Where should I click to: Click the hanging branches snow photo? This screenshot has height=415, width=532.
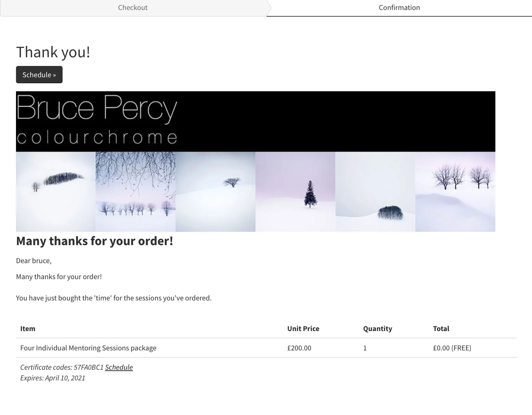135,192
